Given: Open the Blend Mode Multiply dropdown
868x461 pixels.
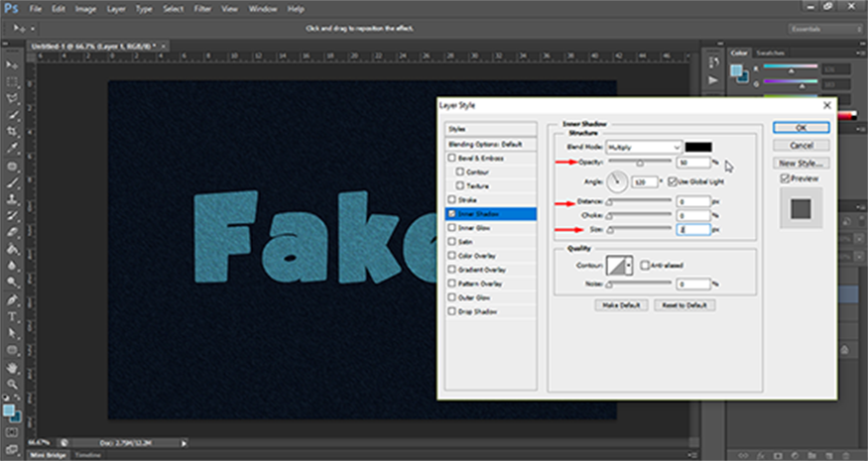Looking at the screenshot, I should point(645,147).
